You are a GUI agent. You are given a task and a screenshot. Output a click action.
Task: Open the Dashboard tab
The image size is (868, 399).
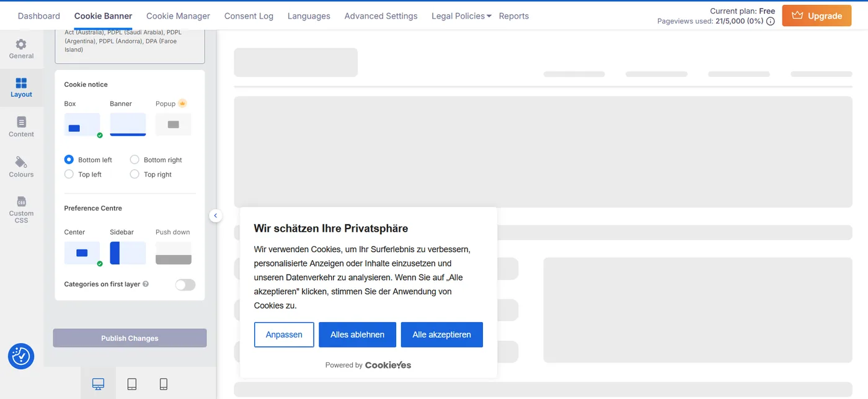[x=39, y=16]
